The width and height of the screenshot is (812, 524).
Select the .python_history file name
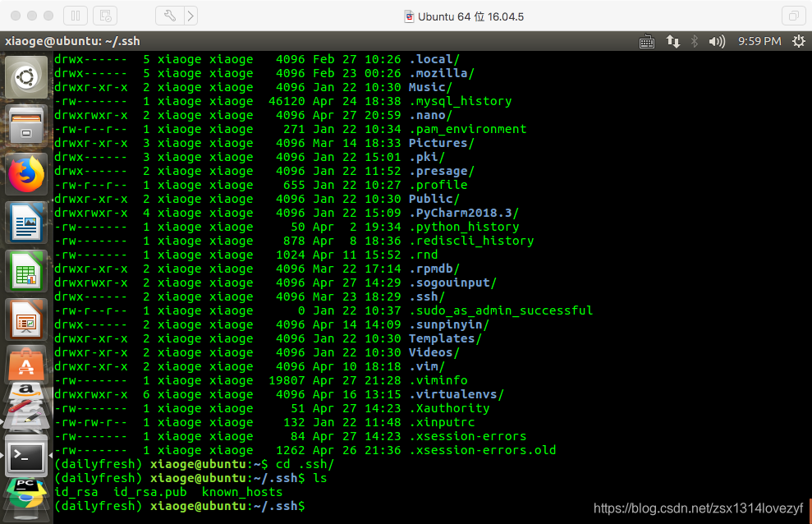pos(464,227)
